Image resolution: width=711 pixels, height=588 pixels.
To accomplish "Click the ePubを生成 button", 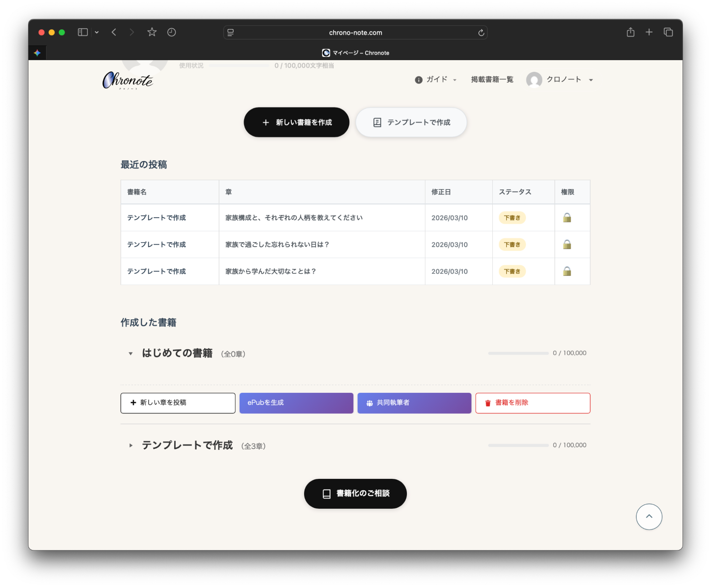I will coord(296,403).
